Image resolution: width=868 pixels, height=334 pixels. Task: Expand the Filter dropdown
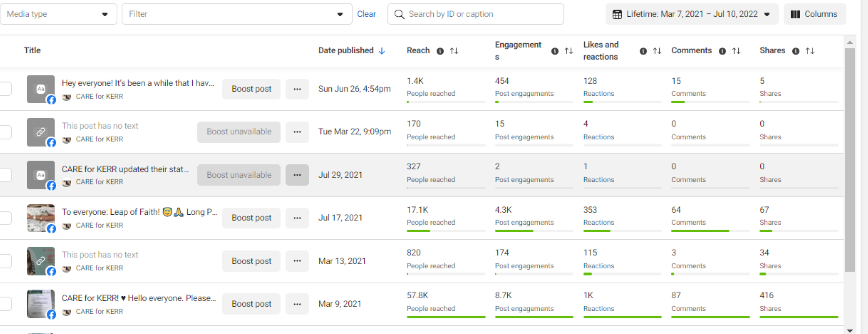pos(237,14)
